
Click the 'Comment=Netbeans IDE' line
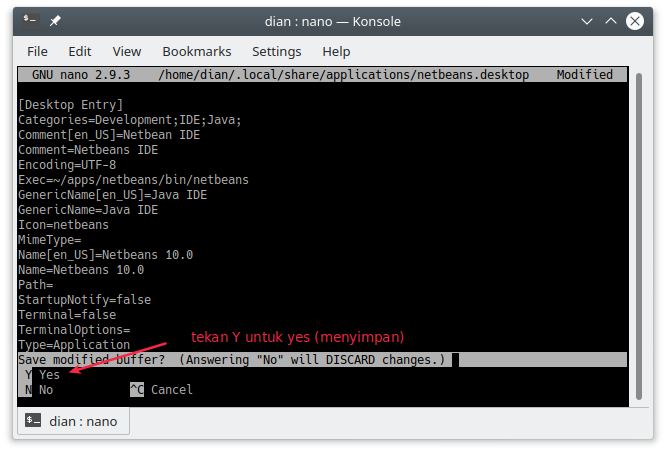[88, 150]
